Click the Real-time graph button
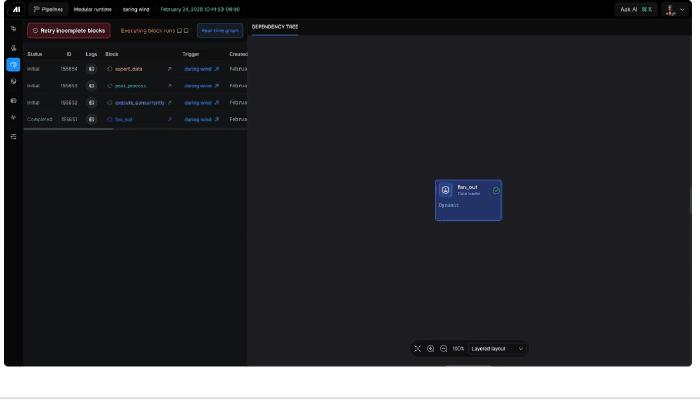The image size is (700, 399). pos(220,31)
